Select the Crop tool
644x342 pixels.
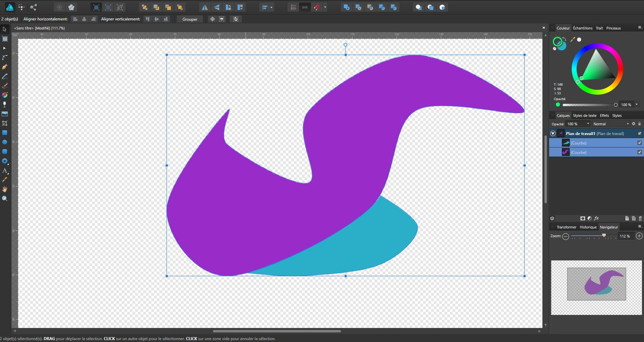pos(5,123)
